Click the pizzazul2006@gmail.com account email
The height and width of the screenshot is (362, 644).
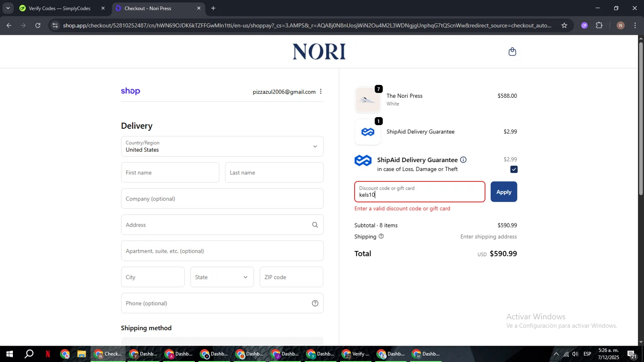click(284, 92)
